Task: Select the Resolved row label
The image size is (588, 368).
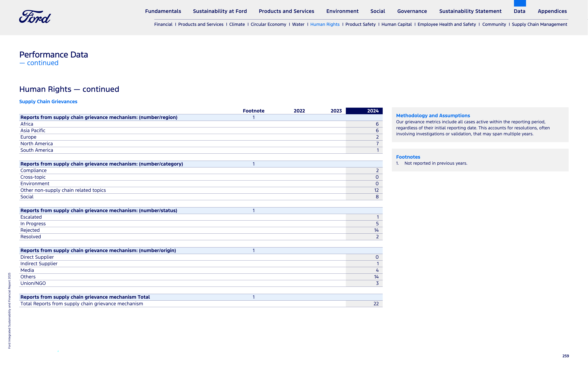Action: coord(31,237)
